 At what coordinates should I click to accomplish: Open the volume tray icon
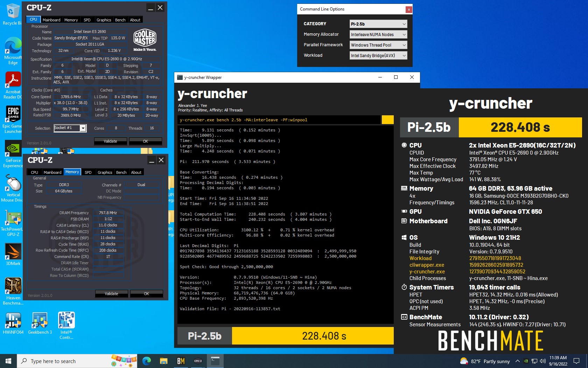(x=543, y=361)
